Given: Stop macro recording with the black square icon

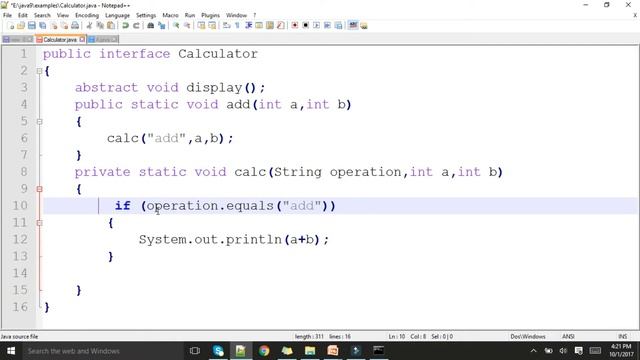Looking at the screenshot, I should 305,26.
